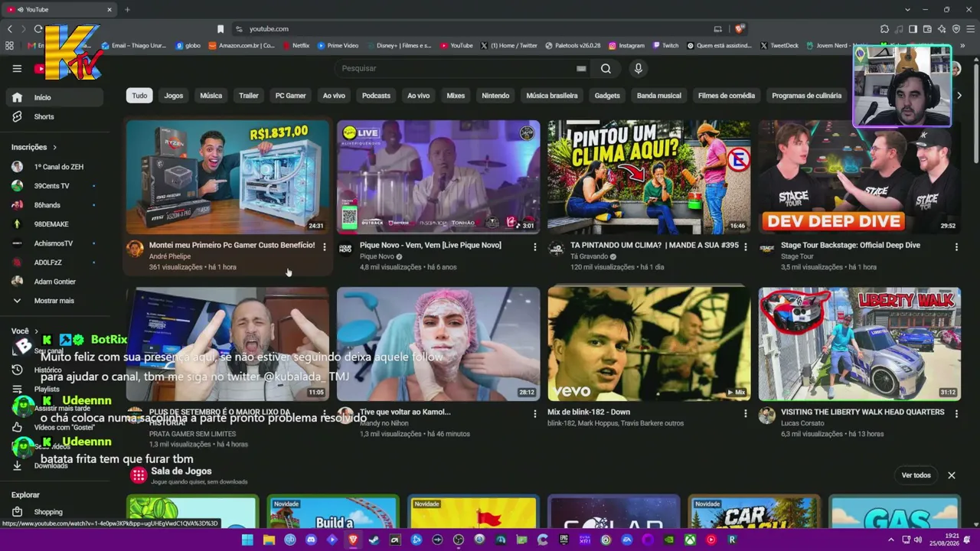Image resolution: width=980 pixels, height=551 pixels.
Task: Open the TweetDeck bookmark
Action: 779,46
